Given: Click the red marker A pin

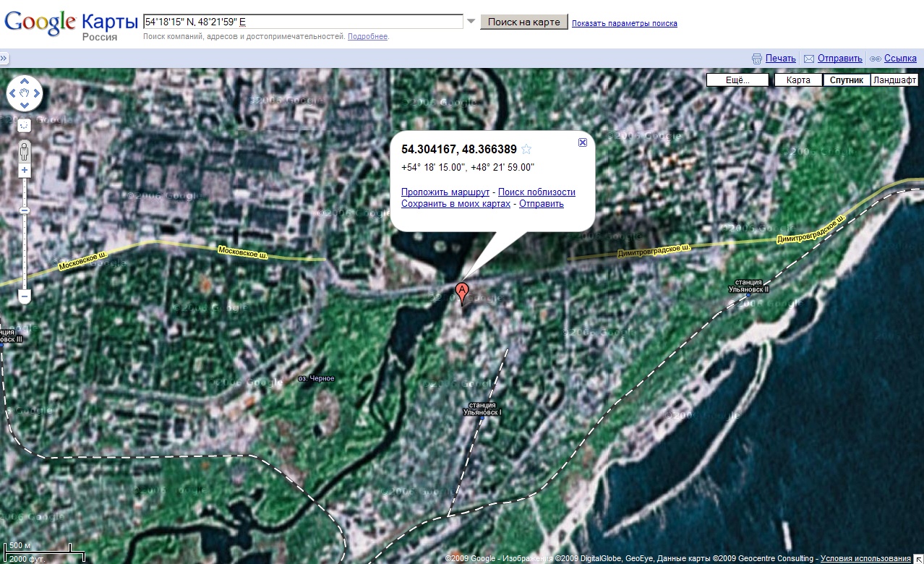Looking at the screenshot, I should click(462, 292).
